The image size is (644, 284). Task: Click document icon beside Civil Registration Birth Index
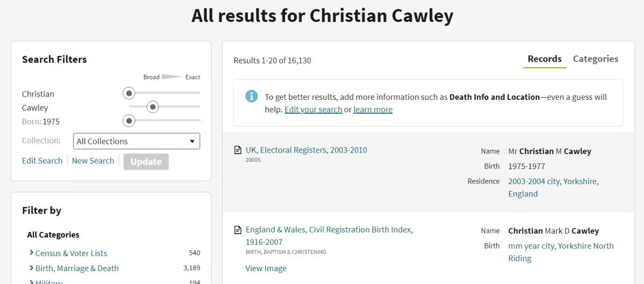point(238,230)
